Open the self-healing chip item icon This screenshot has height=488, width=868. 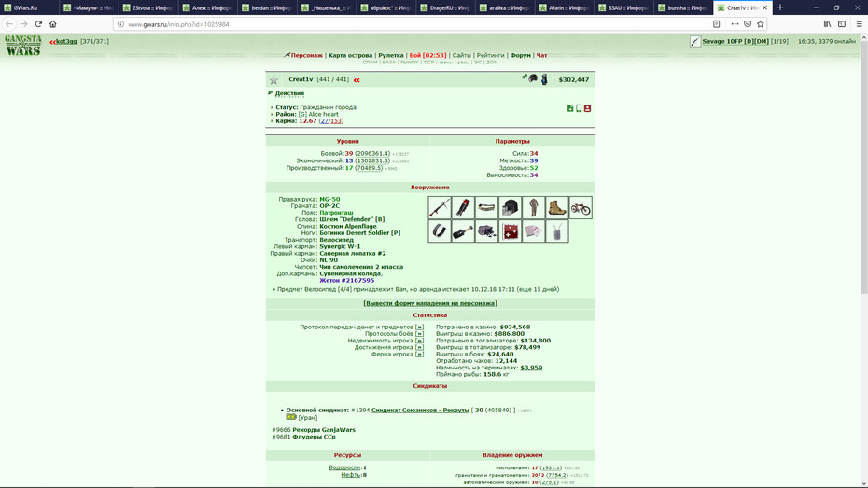510,230
